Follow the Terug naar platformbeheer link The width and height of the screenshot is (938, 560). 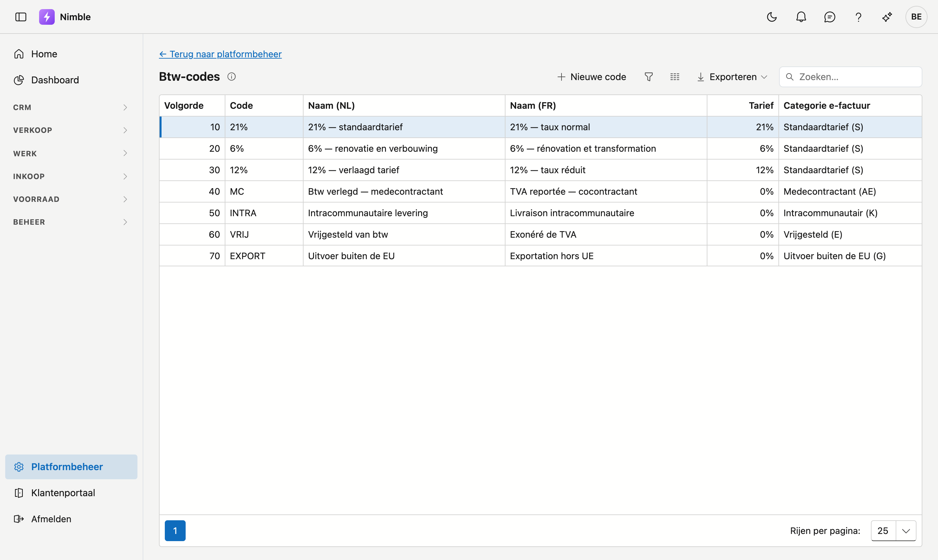220,54
